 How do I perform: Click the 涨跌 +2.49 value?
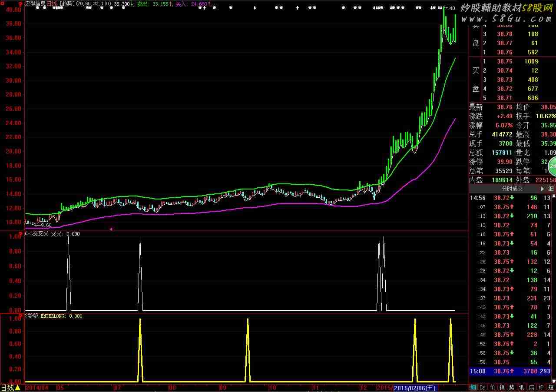(505, 116)
